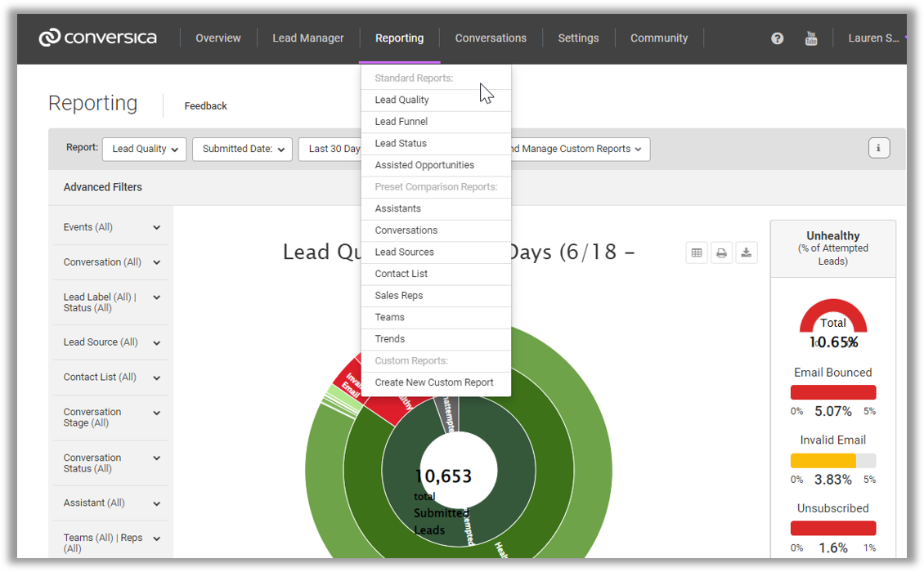Click Create New Custom Report
The width and height of the screenshot is (924, 572).
[434, 382]
